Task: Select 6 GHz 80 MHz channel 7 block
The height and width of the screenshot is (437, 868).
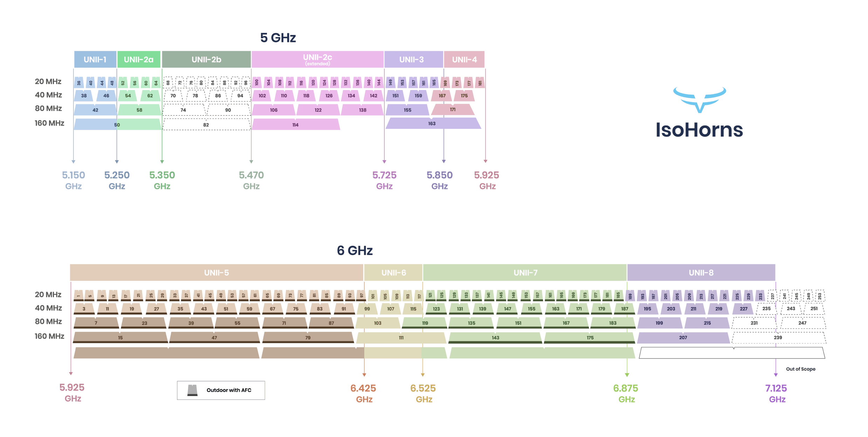Action: 96,322
